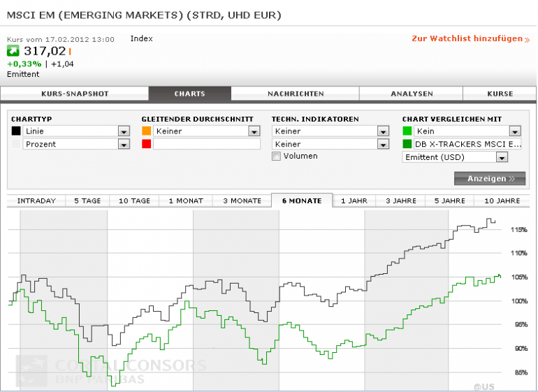Click the empty second moving average field
Image resolution: width=538 pixels, height=392 pixels.
pyautogui.click(x=207, y=144)
